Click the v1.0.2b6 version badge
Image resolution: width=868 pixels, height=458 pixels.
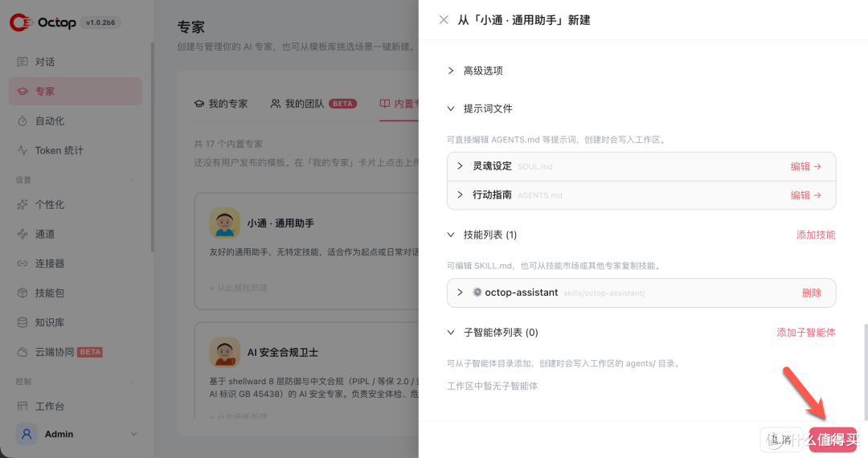(100, 22)
